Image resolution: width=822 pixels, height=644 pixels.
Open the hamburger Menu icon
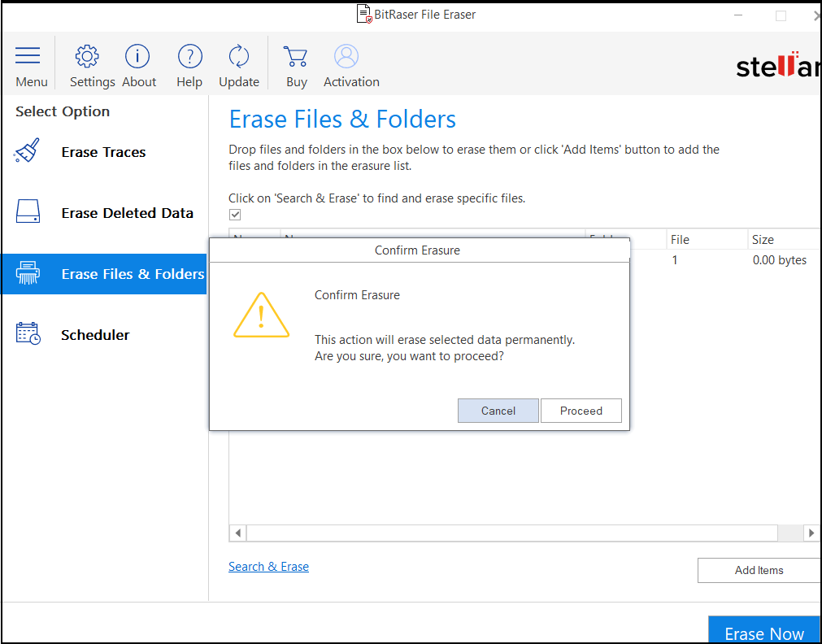pos(28,55)
